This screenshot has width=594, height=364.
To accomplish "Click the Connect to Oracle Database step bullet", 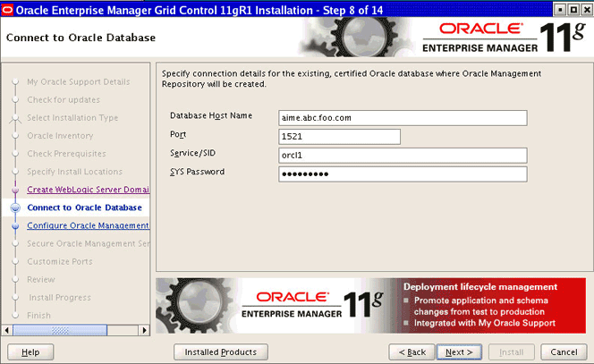I will 15,207.
